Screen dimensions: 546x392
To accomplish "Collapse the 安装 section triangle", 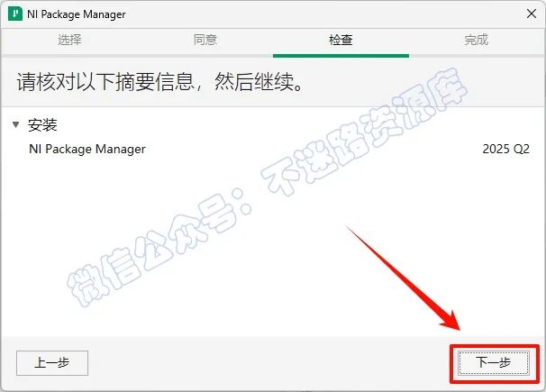I will click(x=15, y=124).
